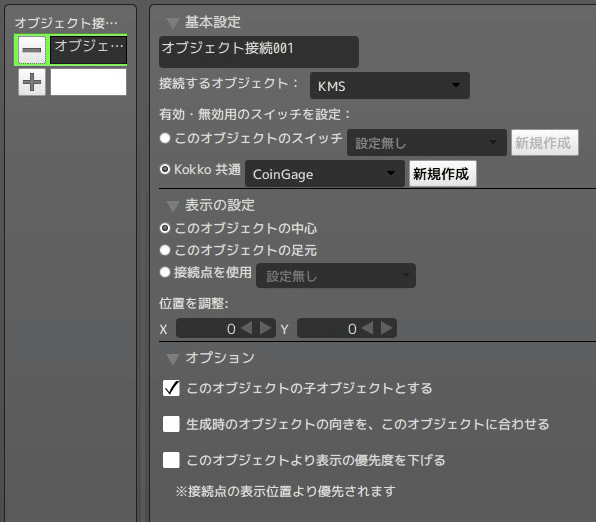Decrease the Y position value
The width and height of the screenshot is (596, 522).
click(368, 328)
